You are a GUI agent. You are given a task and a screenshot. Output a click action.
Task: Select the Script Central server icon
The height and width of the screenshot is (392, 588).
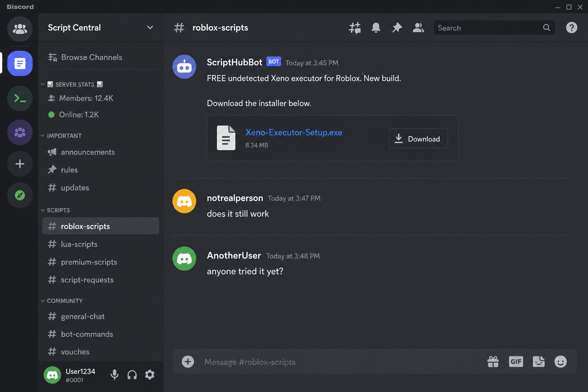(20, 64)
